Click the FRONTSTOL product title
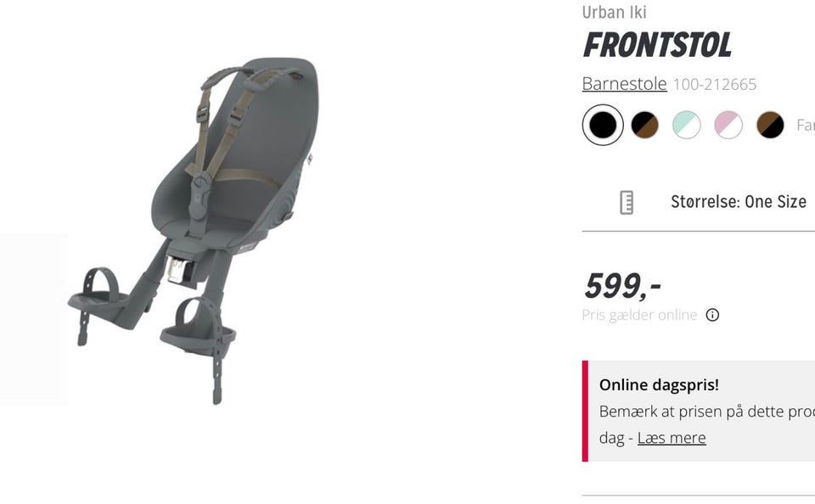 [x=657, y=45]
